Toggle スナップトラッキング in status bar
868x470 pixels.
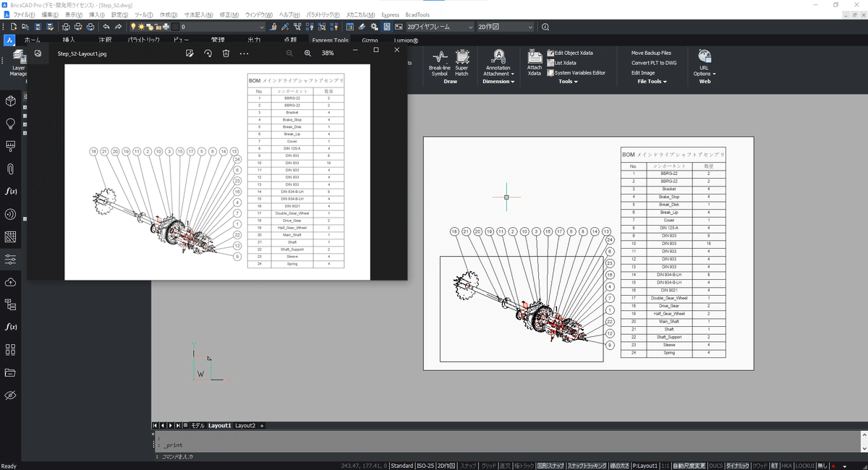pos(587,466)
